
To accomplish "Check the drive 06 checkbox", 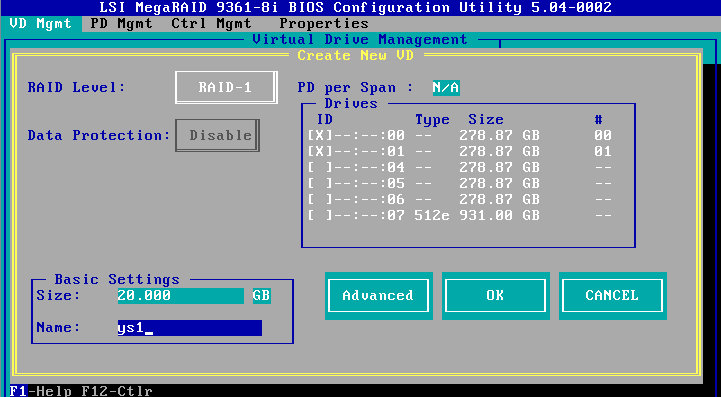I will coord(320,199).
